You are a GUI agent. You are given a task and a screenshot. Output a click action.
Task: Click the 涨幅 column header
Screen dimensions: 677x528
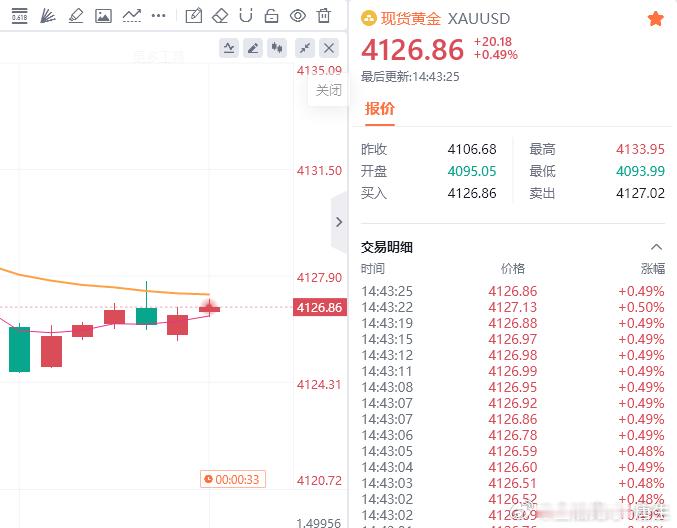coord(653,269)
